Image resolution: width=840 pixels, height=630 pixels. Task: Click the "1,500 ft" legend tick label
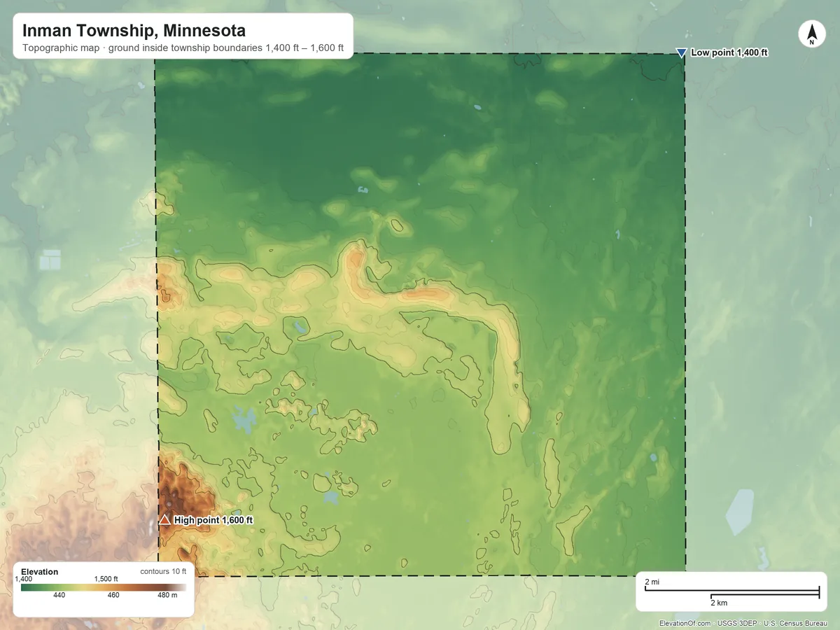pos(106,579)
